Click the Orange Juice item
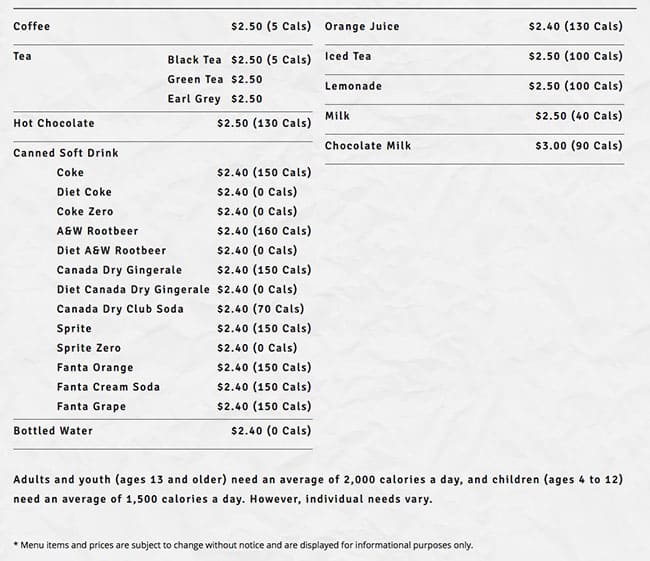Screen dimensions: 650x561 [x=362, y=27]
